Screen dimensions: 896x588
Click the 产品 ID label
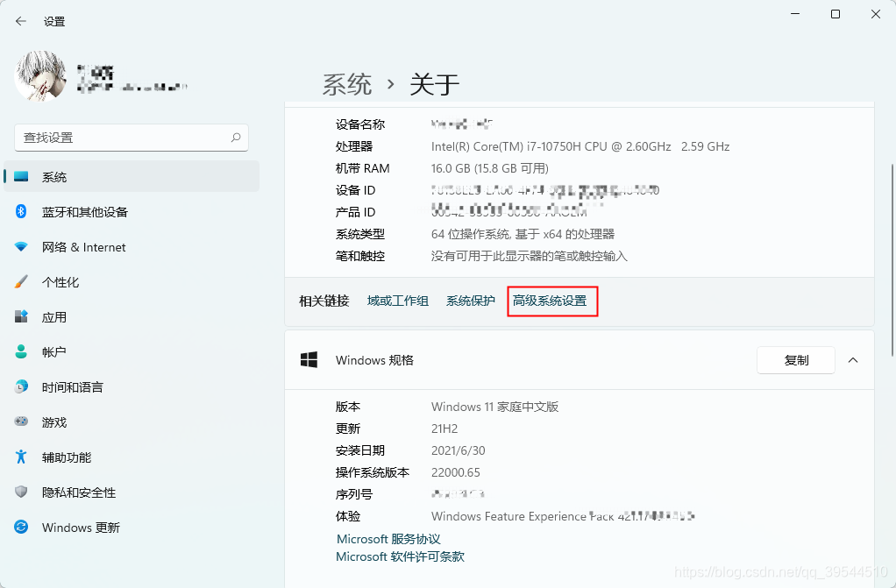[x=355, y=212]
